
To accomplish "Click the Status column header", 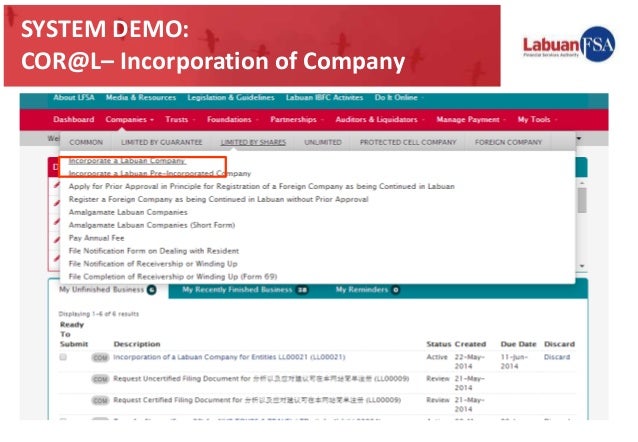I will 439,344.
